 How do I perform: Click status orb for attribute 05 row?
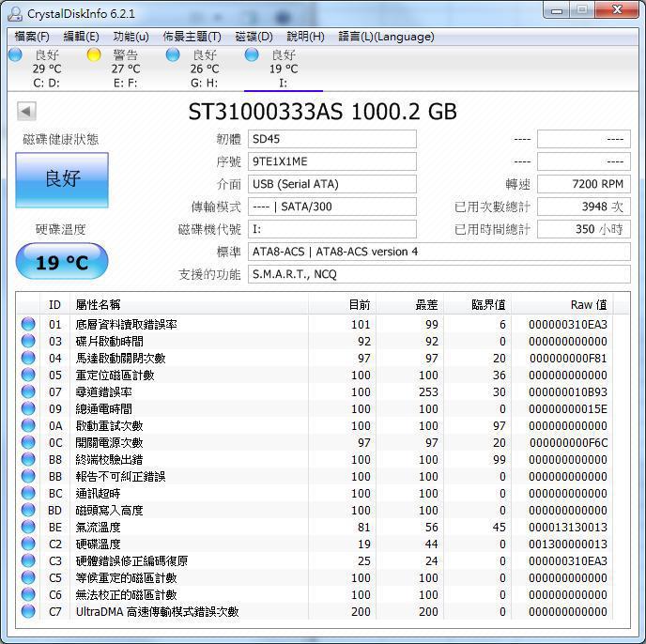click(28, 375)
